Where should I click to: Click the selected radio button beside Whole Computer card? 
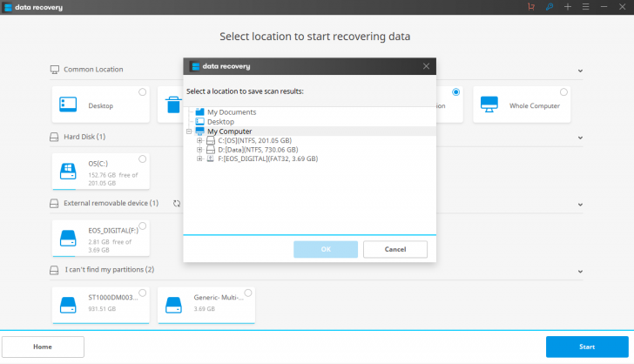coord(456,92)
